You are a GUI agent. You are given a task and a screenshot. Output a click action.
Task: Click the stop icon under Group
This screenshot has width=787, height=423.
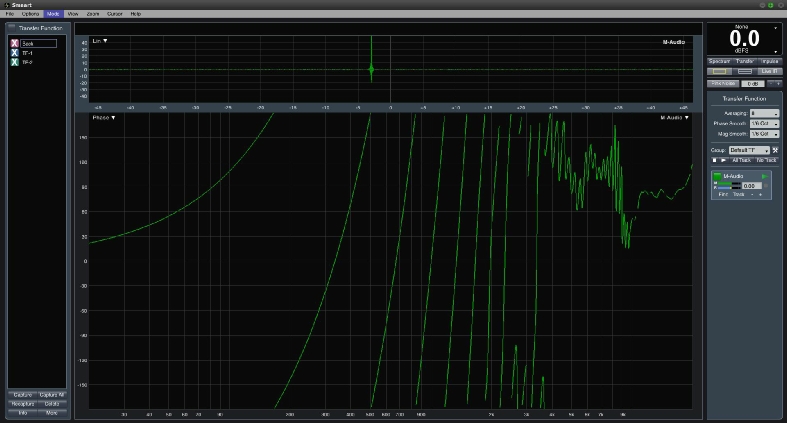coord(714,160)
